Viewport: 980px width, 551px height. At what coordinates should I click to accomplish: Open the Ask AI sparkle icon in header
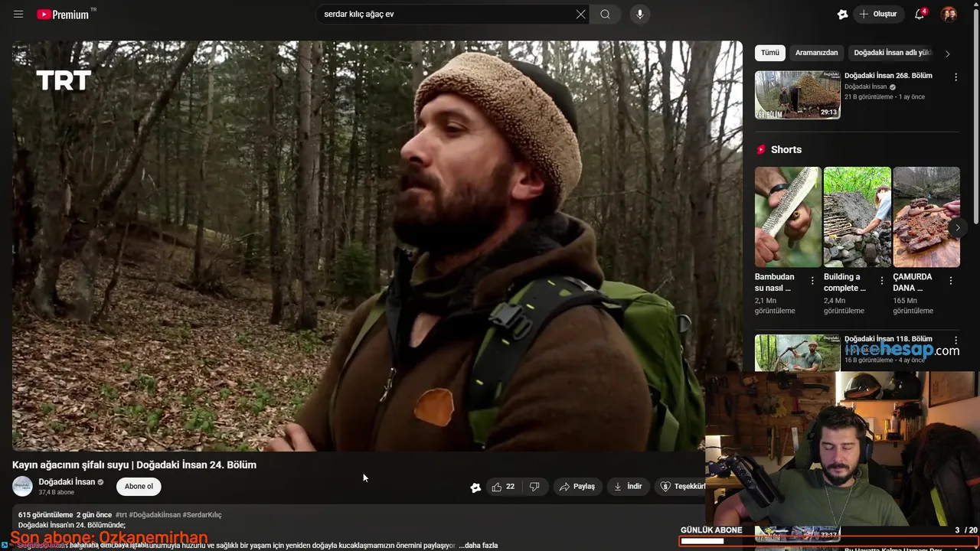point(843,15)
